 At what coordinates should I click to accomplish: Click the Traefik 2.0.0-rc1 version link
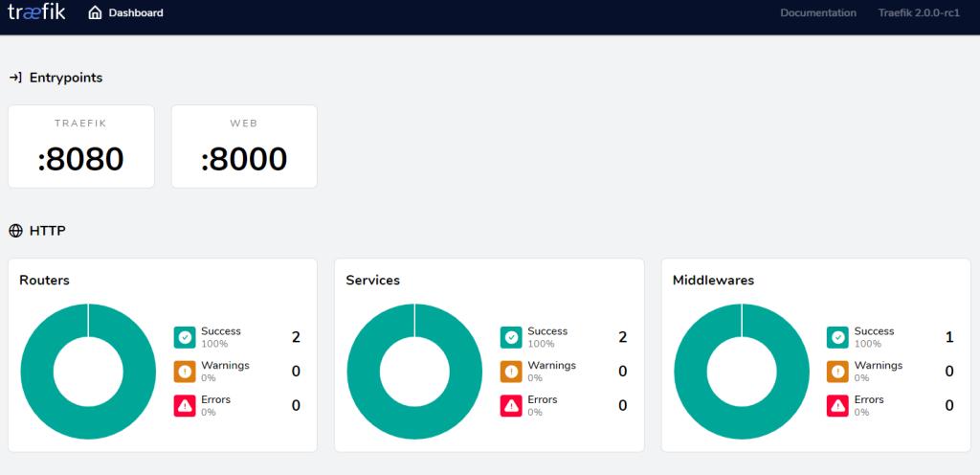coord(919,12)
